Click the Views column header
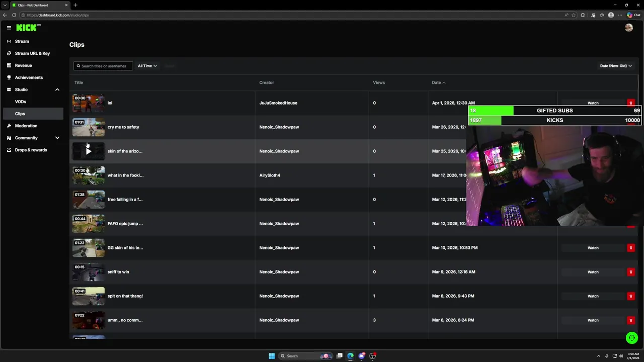644x362 pixels. [x=379, y=82]
